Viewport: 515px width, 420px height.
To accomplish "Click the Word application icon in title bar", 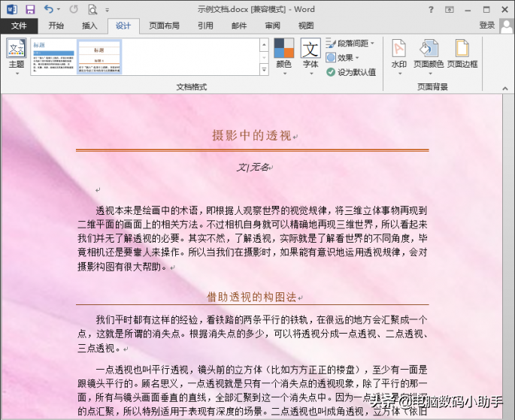I will (x=12, y=9).
